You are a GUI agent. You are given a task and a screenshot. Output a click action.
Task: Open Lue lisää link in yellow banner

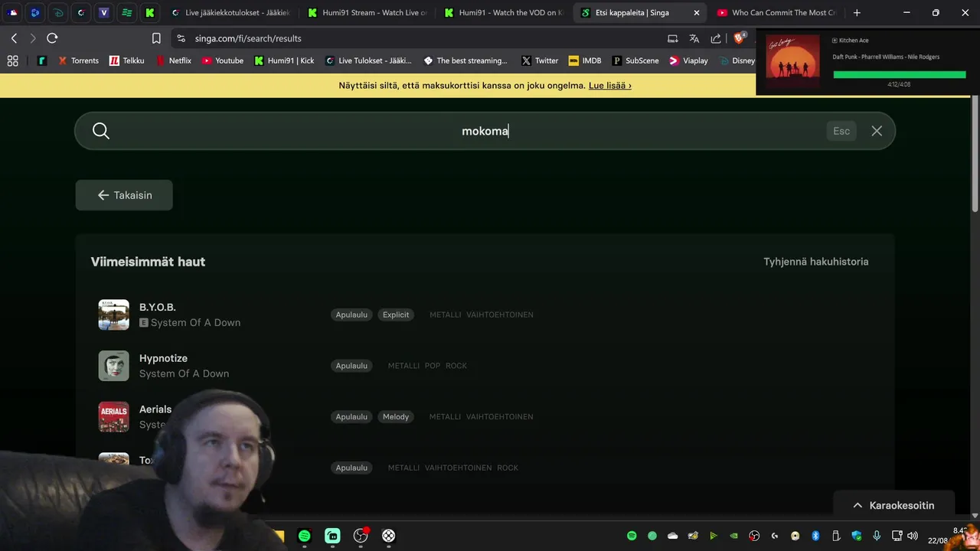coord(610,86)
